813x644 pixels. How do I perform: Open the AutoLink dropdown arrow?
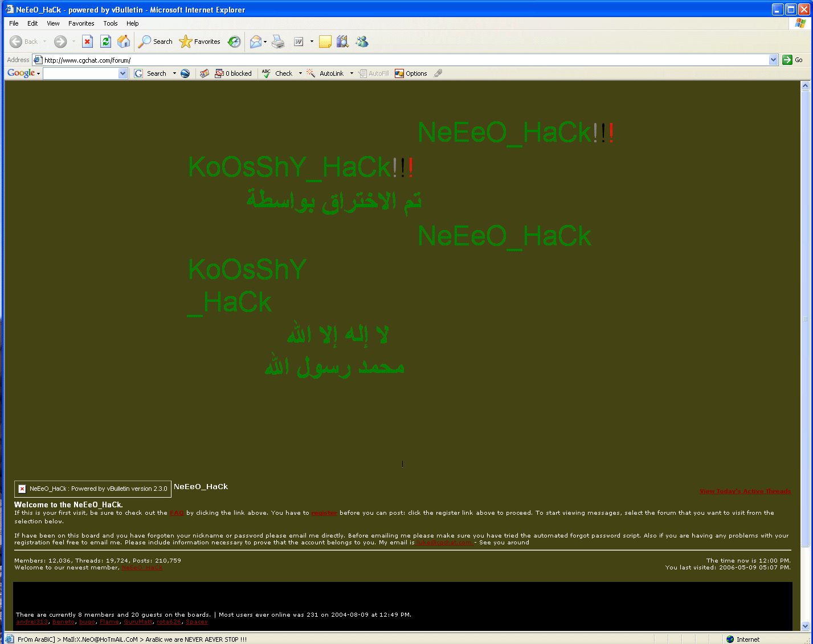(x=352, y=73)
